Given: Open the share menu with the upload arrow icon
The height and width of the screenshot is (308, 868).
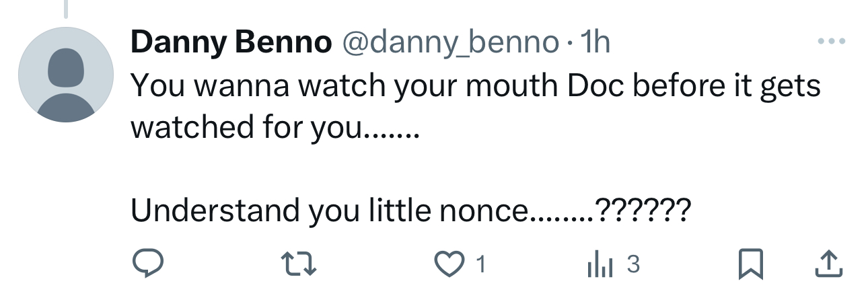Looking at the screenshot, I should point(828,264).
